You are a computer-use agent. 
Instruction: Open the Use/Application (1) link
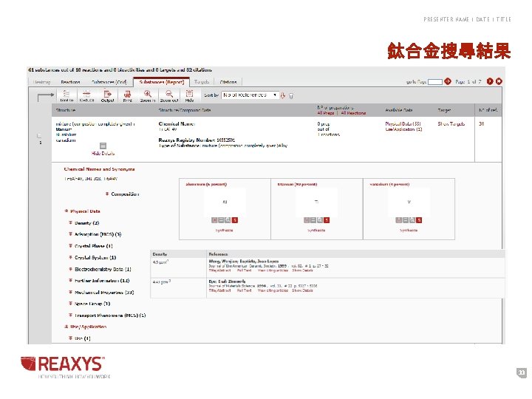pyautogui.click(x=403, y=129)
